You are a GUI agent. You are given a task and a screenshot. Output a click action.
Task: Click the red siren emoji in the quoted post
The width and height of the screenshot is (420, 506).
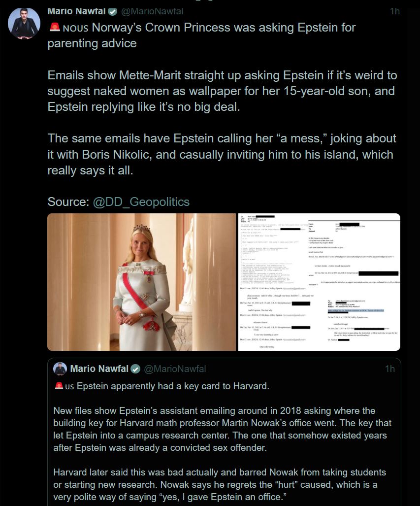[59, 386]
